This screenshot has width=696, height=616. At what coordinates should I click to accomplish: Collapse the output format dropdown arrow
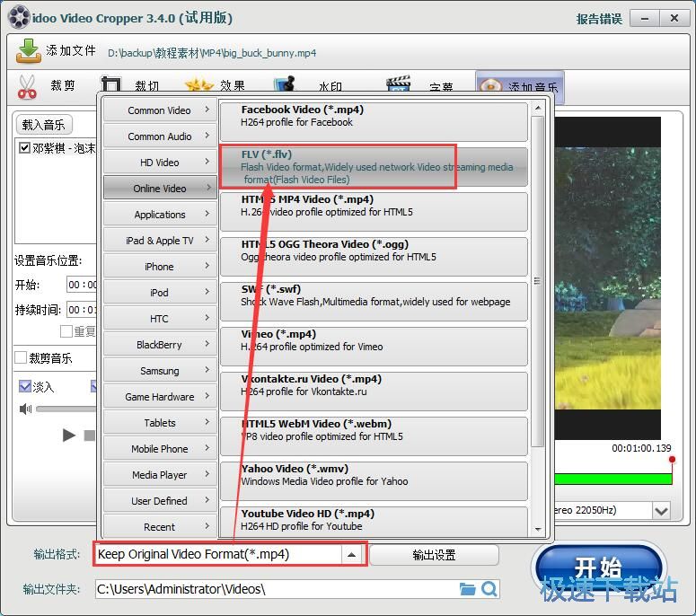click(x=351, y=554)
